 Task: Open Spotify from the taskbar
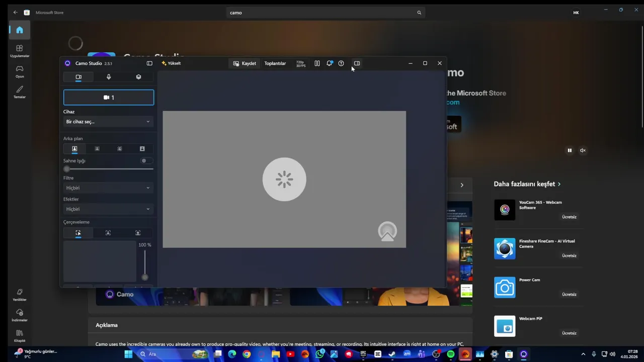pyautogui.click(x=451, y=354)
